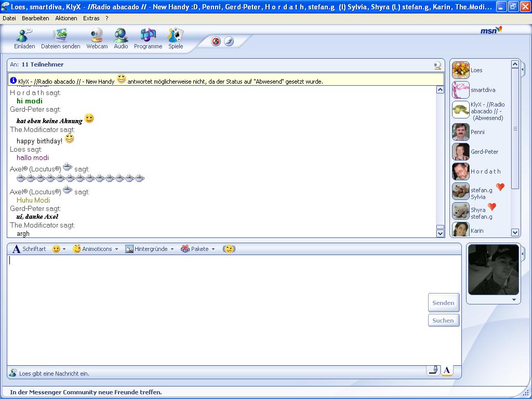Start an Audio call
The width and height of the screenshot is (532, 399).
tap(121, 37)
